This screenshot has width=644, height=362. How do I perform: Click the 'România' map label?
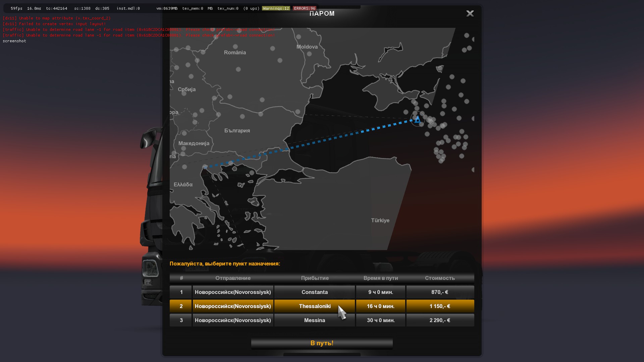[x=235, y=52]
